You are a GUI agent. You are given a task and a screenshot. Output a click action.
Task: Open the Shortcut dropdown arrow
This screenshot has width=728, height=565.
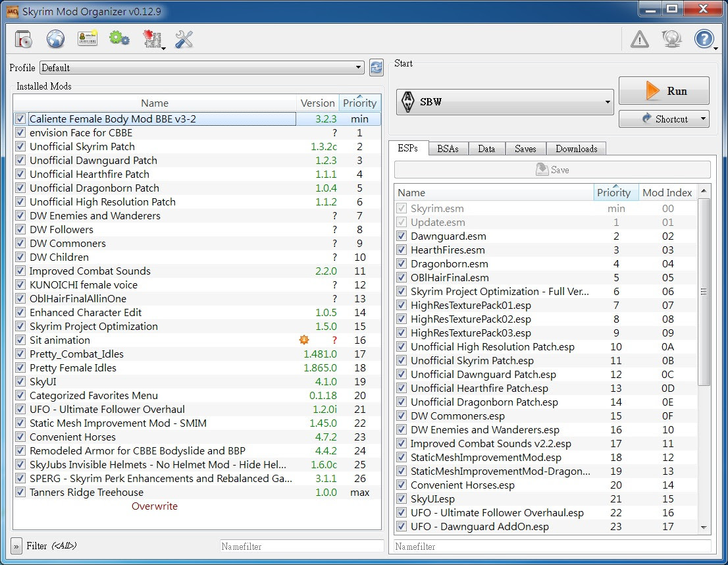tap(703, 119)
